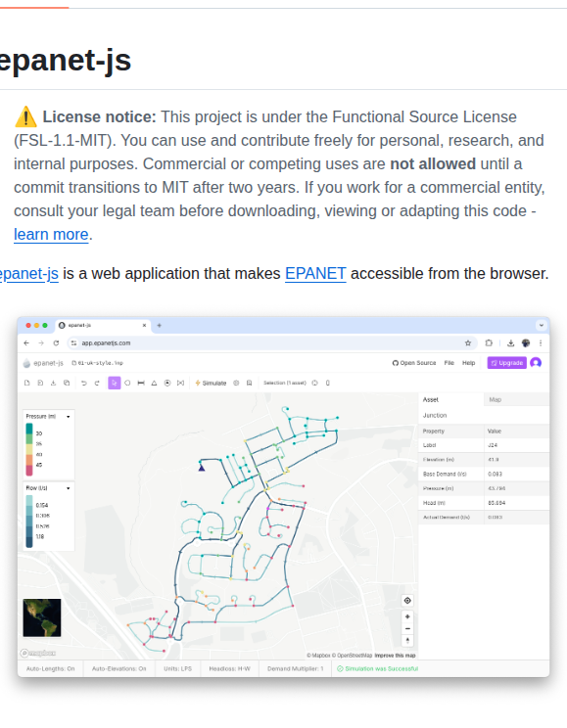
Task: Click the Base Demand value 0.083
Action: point(516,474)
